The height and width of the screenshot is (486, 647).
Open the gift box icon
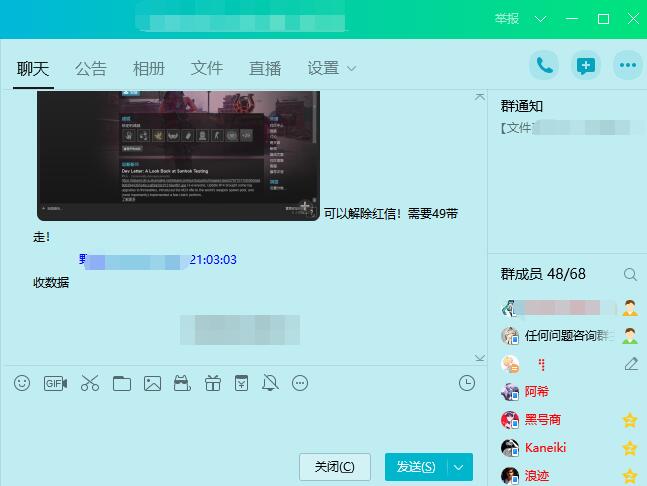click(x=213, y=383)
